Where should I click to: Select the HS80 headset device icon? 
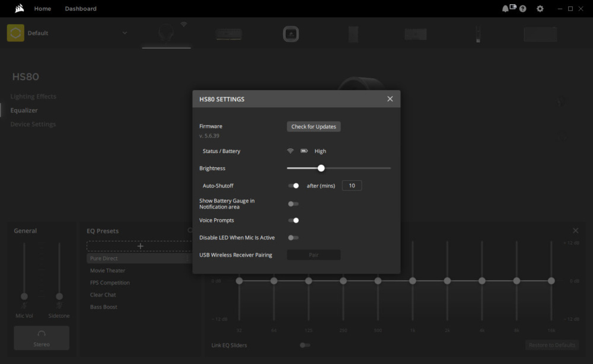coord(166,34)
